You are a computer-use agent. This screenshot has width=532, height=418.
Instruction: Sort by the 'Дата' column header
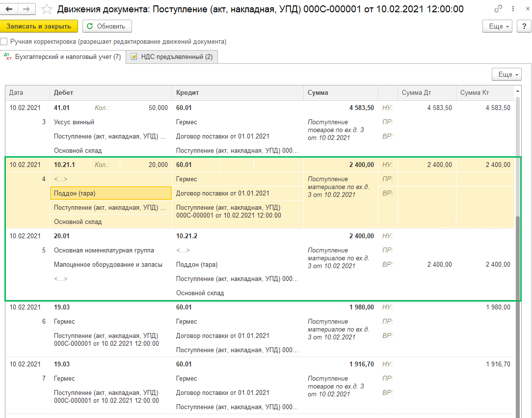tap(27, 93)
